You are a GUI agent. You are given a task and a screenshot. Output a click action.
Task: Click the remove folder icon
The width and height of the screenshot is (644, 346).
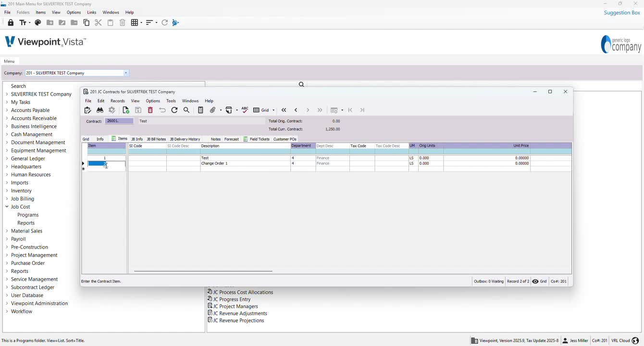74,23
